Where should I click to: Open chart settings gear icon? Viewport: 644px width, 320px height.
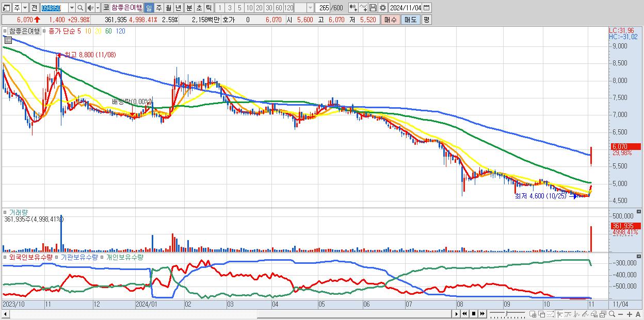coord(382,8)
